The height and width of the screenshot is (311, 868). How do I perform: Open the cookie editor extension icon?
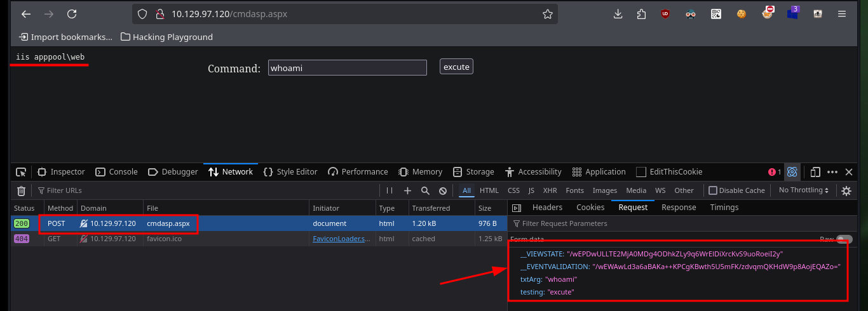click(742, 14)
